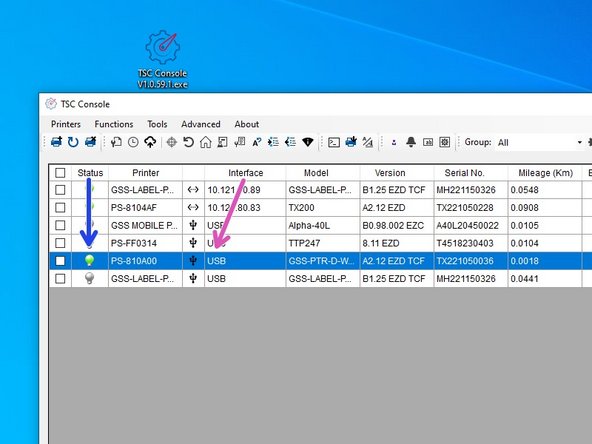
Task: Click the crosshair calibrate icon
Action: pyautogui.click(x=171, y=142)
